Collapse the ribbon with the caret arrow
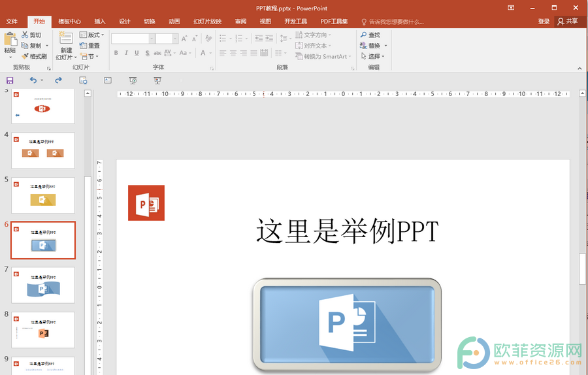 (x=580, y=68)
